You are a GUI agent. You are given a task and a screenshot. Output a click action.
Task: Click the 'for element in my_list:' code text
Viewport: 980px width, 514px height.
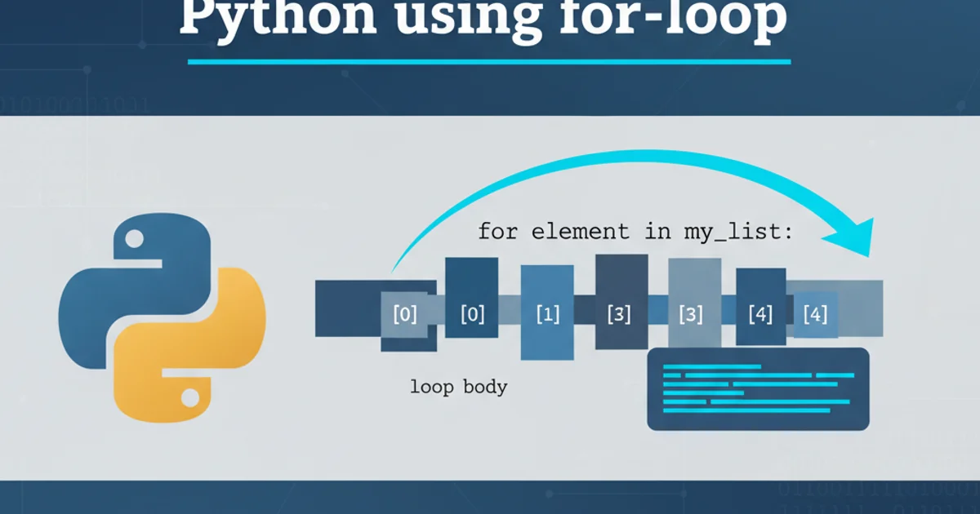click(x=635, y=232)
